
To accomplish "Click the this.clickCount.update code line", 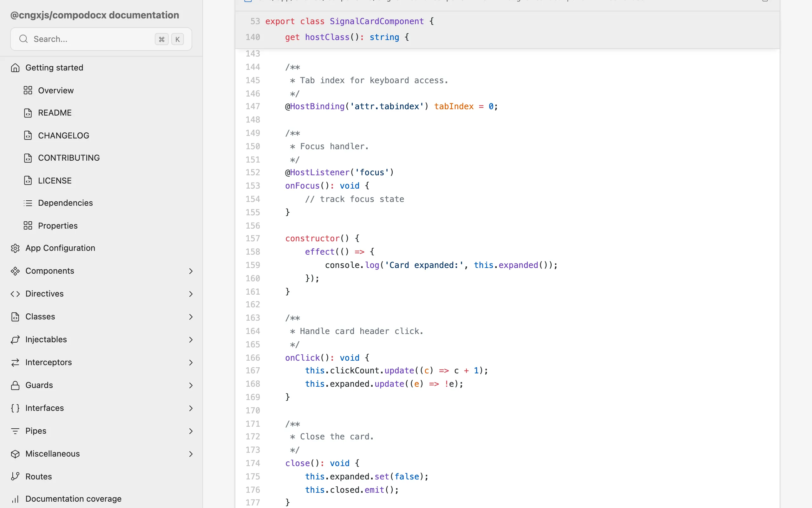I will point(396,371).
